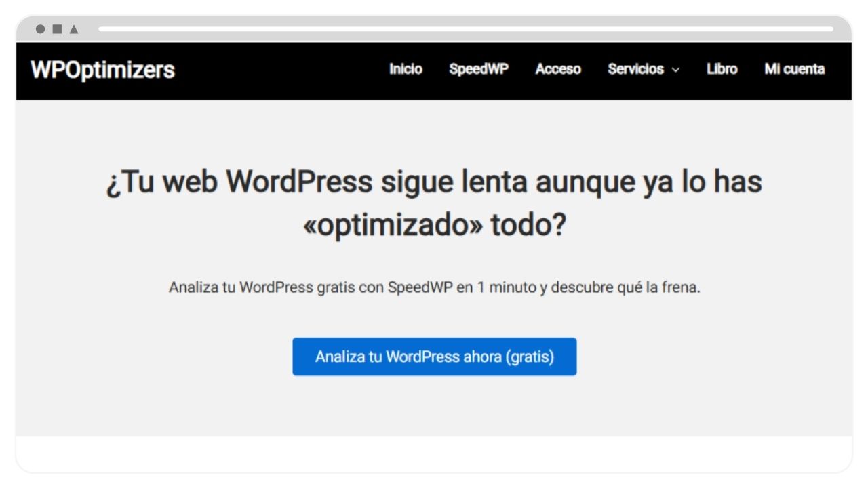Image resolution: width=868 pixels, height=488 pixels.
Task: Click the triangle icon in browser frame
Action: click(x=74, y=29)
